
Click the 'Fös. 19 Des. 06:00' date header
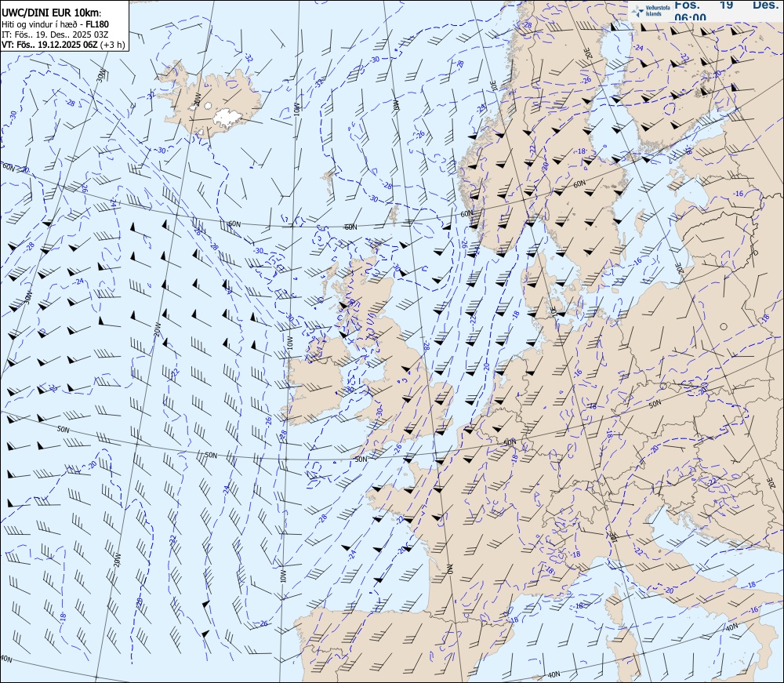(x=726, y=10)
